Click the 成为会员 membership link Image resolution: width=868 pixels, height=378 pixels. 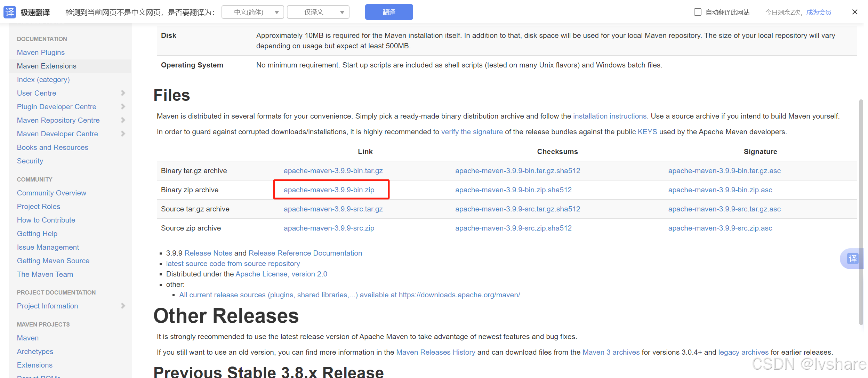pos(819,13)
